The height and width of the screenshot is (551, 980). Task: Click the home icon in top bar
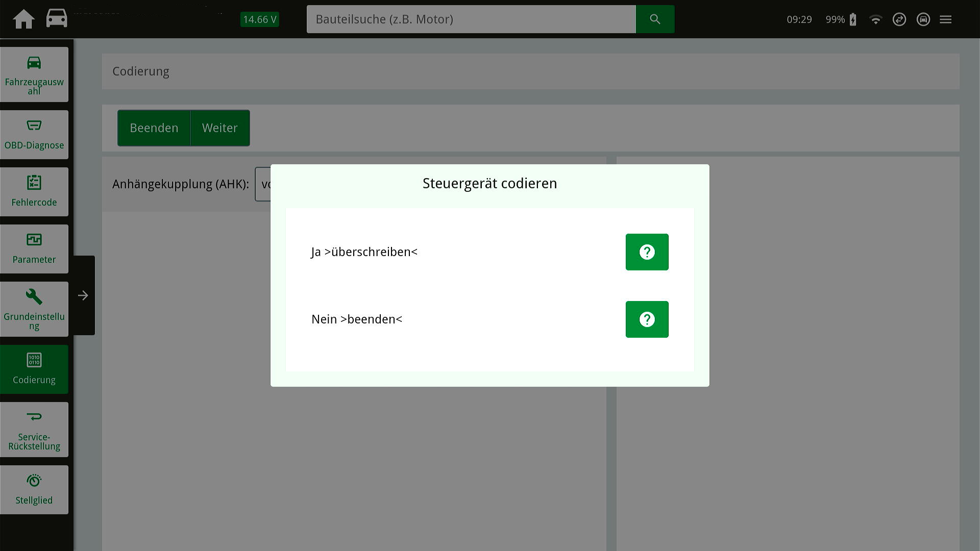point(23,19)
